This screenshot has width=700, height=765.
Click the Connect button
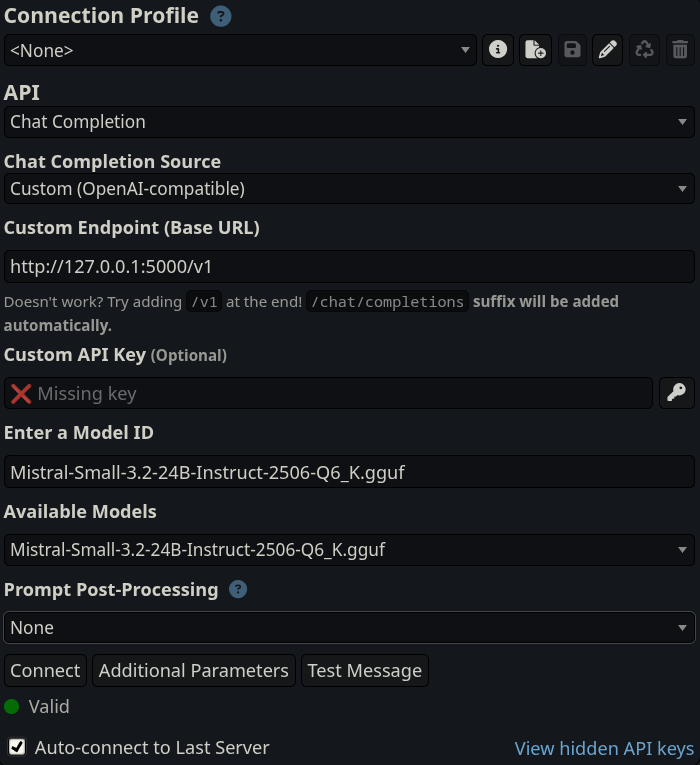pyautogui.click(x=45, y=671)
